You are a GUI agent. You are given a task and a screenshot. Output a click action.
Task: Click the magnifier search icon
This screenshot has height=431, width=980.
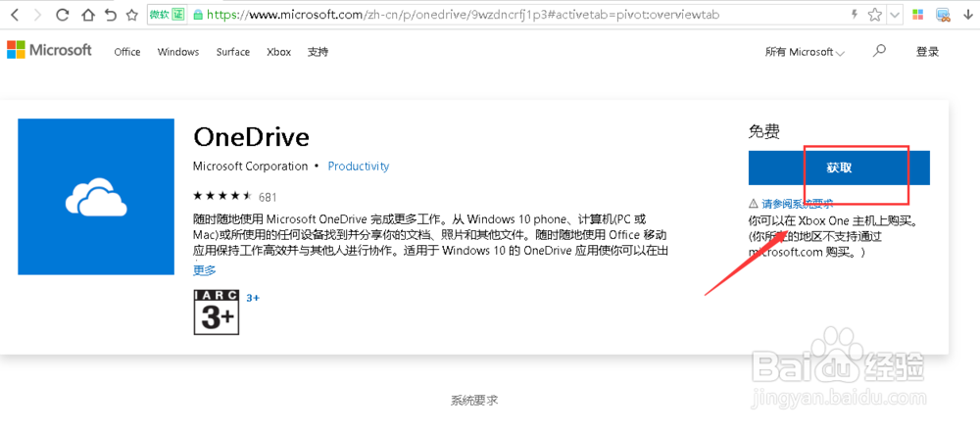click(x=879, y=51)
